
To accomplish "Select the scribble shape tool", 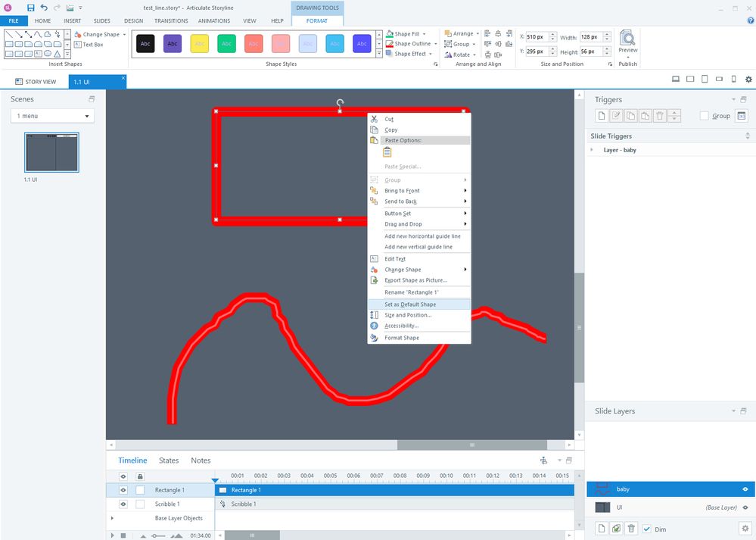I will tap(58, 34).
